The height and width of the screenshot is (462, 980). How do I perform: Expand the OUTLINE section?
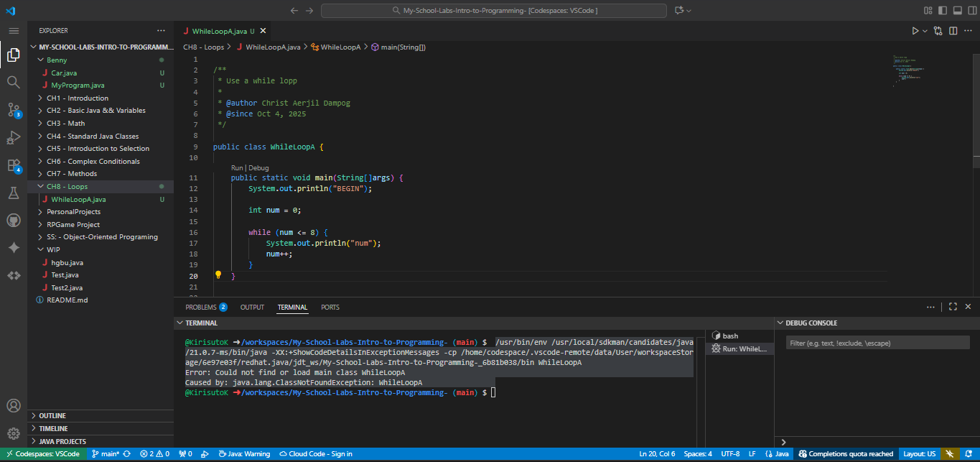(x=52, y=416)
